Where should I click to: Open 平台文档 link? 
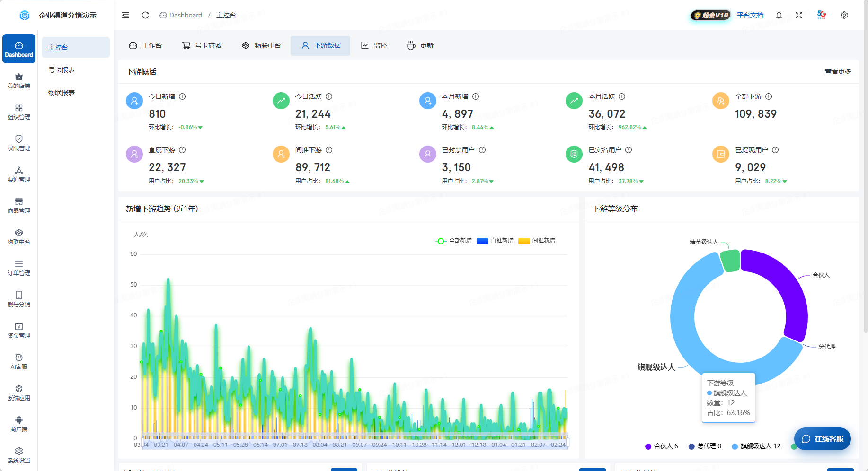[750, 15]
